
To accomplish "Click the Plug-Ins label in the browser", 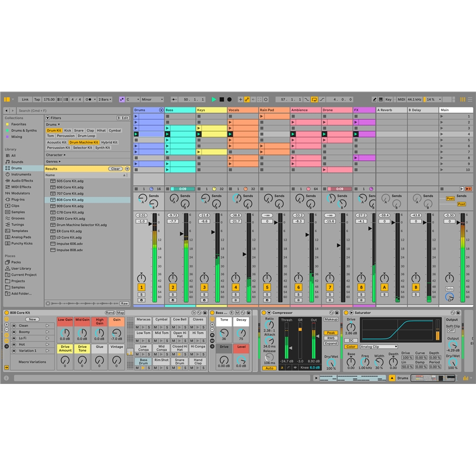I will [17, 199].
